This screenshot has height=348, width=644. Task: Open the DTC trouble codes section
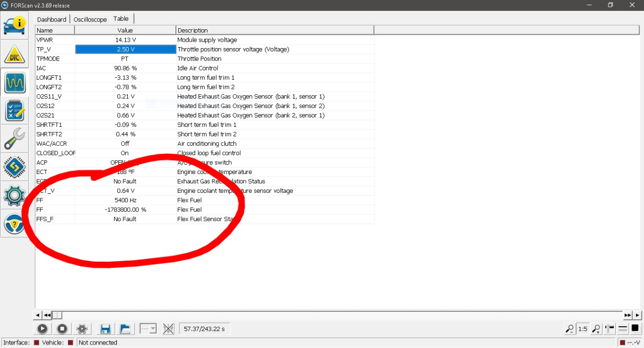14,54
